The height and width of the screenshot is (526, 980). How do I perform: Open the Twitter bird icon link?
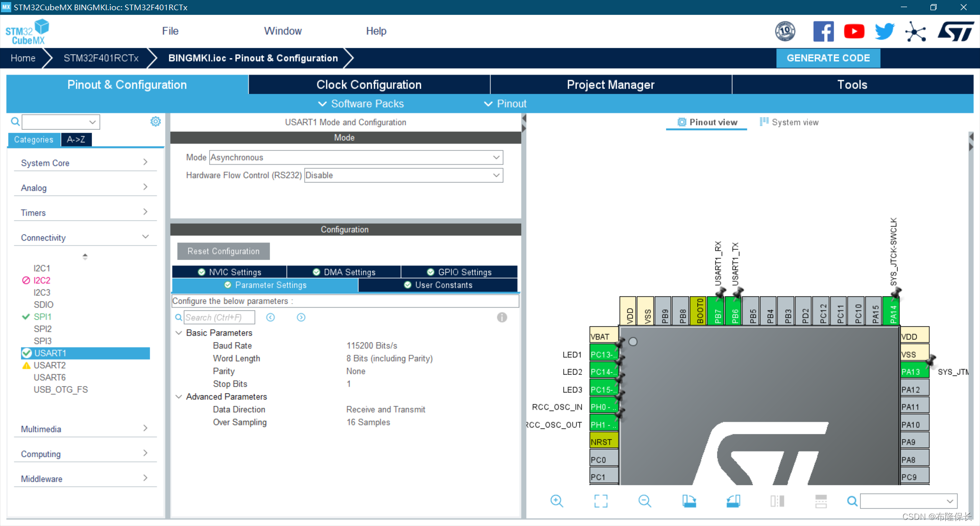click(885, 32)
